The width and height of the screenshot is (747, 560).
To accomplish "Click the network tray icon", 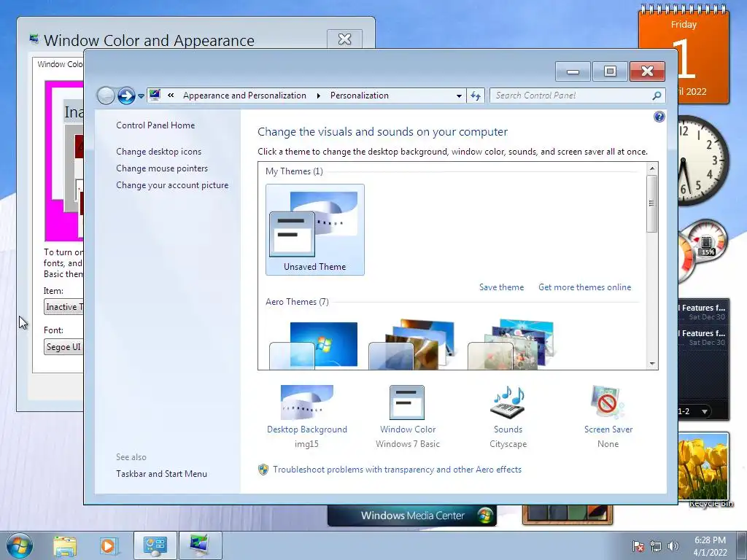I will point(656,546).
